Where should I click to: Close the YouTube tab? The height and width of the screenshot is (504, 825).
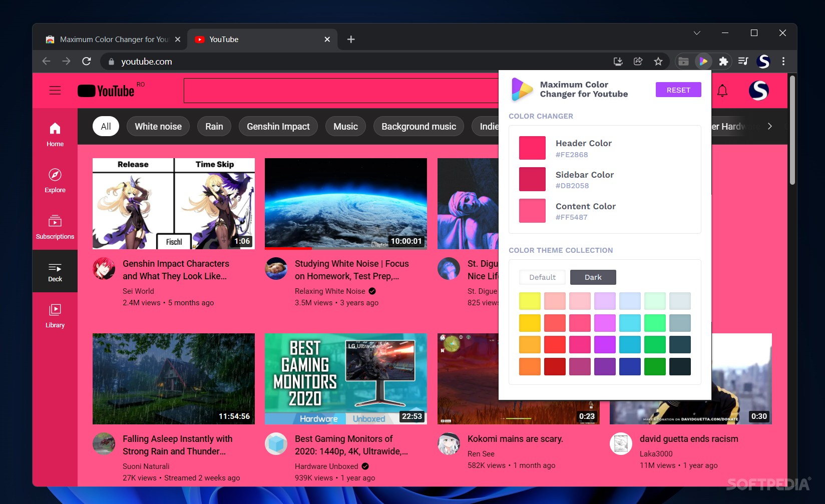point(327,39)
